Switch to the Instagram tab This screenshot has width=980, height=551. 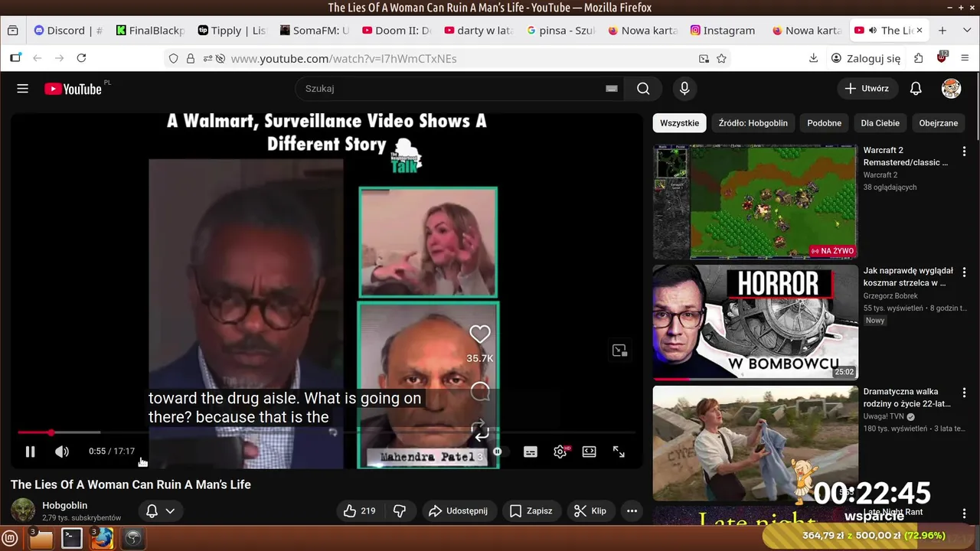[723, 31]
